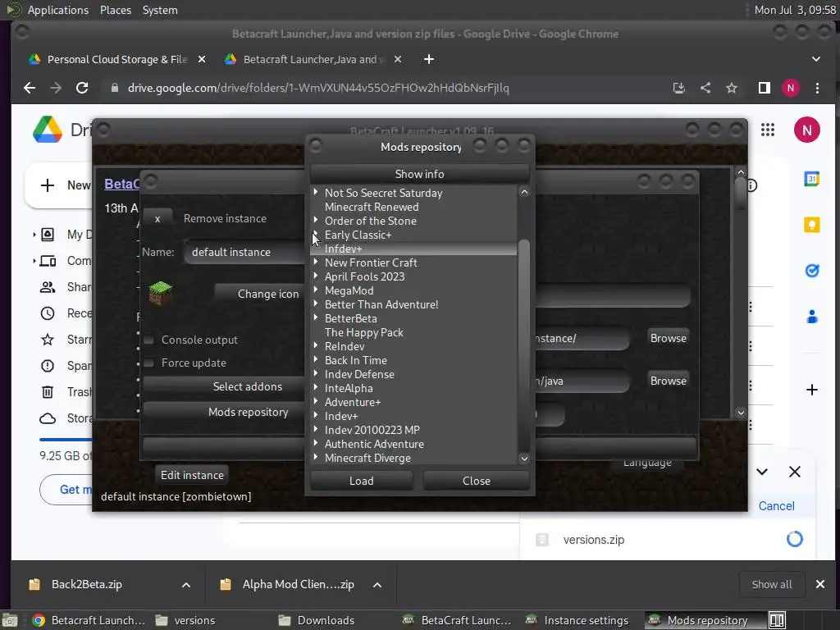Switch to Personal Cloud Storage tab

pos(117,59)
